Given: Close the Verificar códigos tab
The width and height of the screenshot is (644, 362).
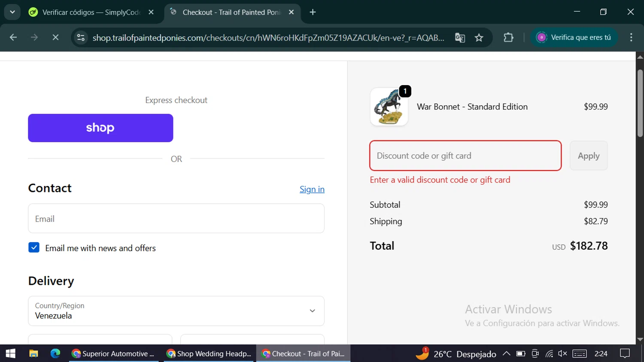Looking at the screenshot, I should point(151,12).
